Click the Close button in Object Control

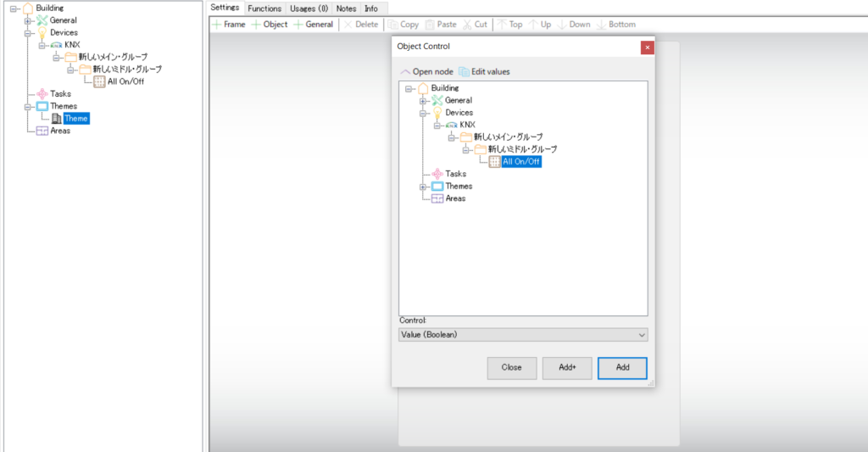tap(511, 368)
